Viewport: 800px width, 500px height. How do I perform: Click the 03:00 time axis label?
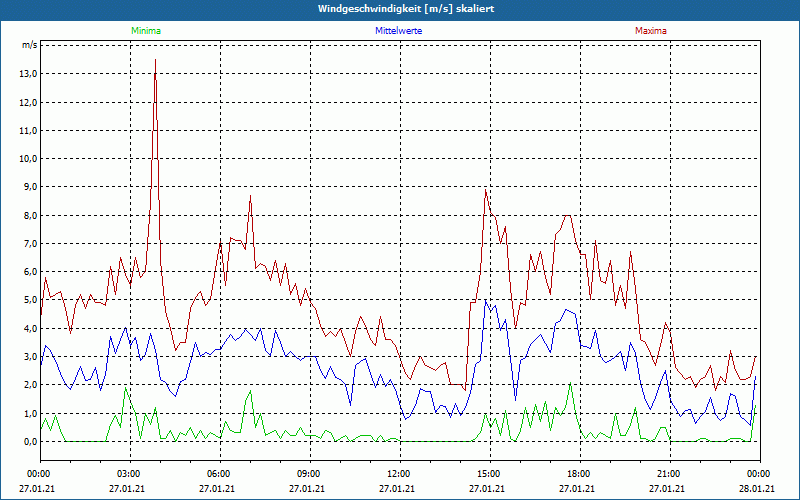coord(129,473)
